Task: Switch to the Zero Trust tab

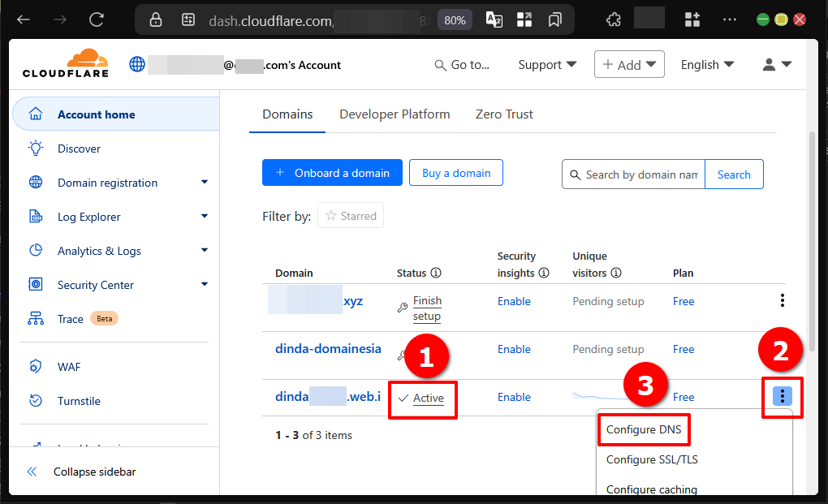Action: 504,114
